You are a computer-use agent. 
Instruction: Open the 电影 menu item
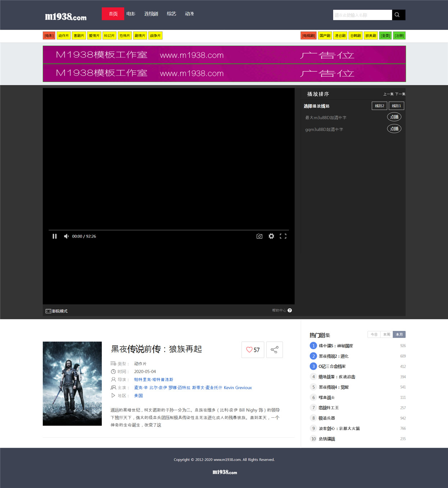click(x=131, y=14)
